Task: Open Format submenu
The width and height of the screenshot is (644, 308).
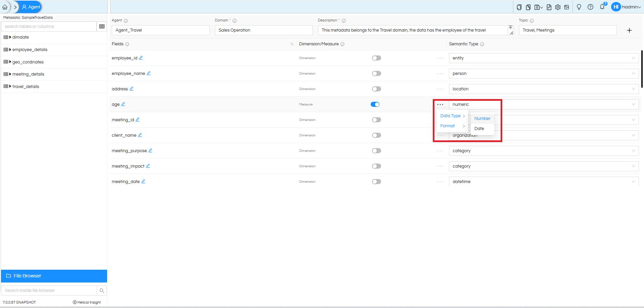Action: point(453,126)
